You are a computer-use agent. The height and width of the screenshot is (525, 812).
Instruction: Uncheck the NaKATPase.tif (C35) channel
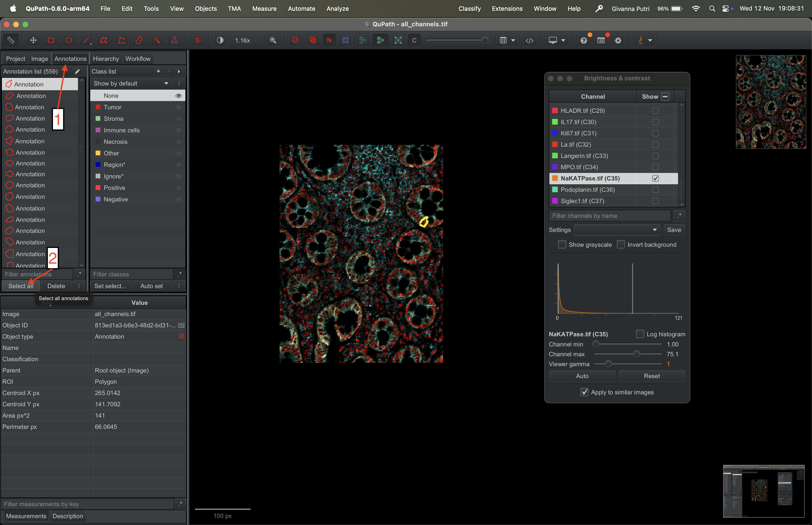655,178
